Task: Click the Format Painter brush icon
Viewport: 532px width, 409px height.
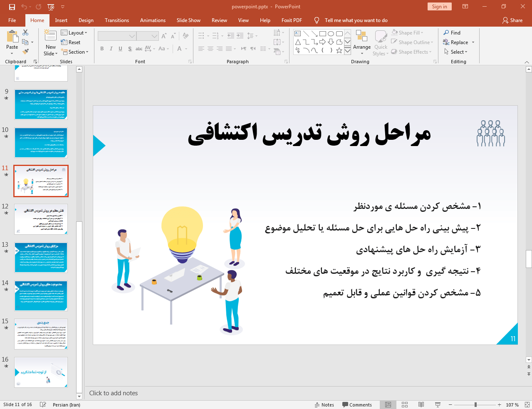Action: point(25,52)
